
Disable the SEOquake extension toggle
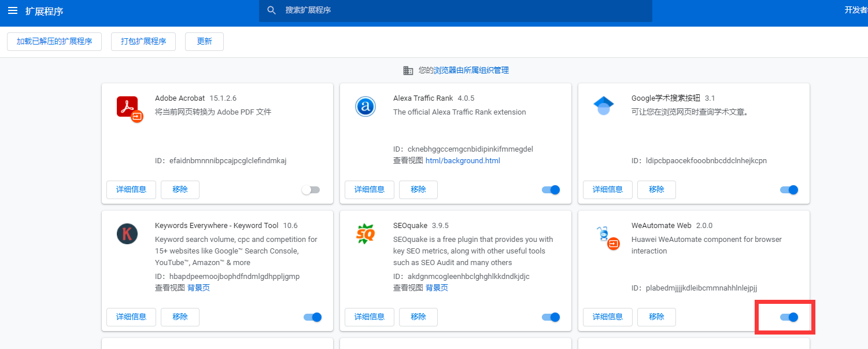[x=551, y=317]
